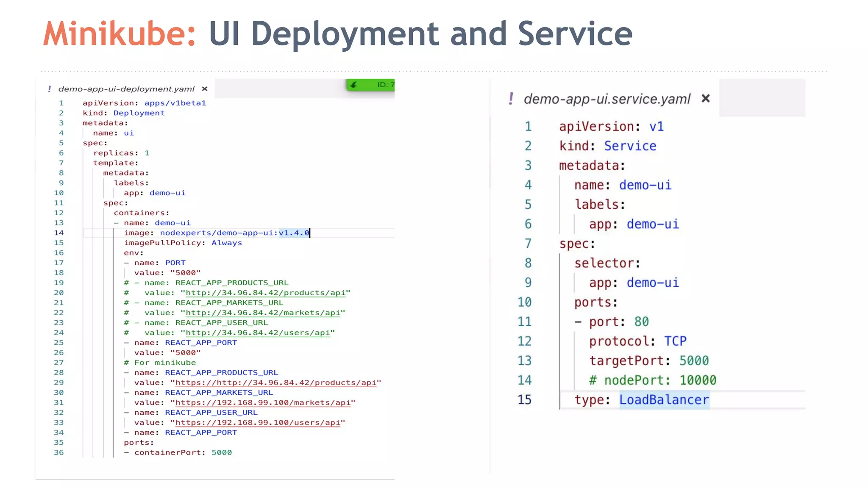Click YAML icon beside demo-app-ui.service.yaml
868x488 pixels.
(x=511, y=99)
